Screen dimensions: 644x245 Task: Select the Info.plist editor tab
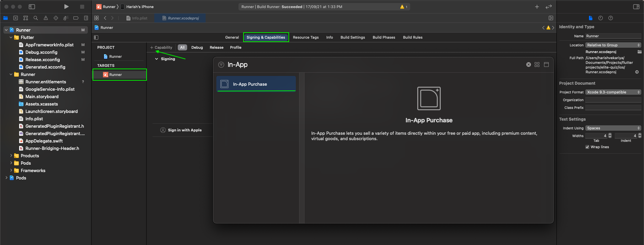pos(137,18)
